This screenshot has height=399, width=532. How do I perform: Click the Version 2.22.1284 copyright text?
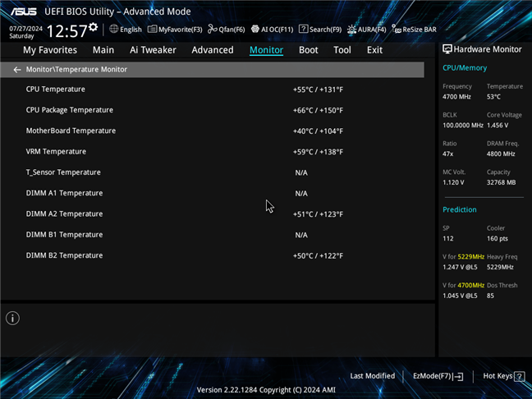pyautogui.click(x=266, y=390)
